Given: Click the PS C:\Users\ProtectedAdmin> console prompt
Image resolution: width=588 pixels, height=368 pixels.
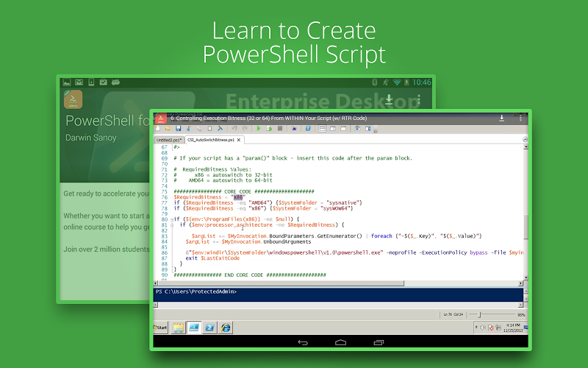Looking at the screenshot, I should coord(196,291).
